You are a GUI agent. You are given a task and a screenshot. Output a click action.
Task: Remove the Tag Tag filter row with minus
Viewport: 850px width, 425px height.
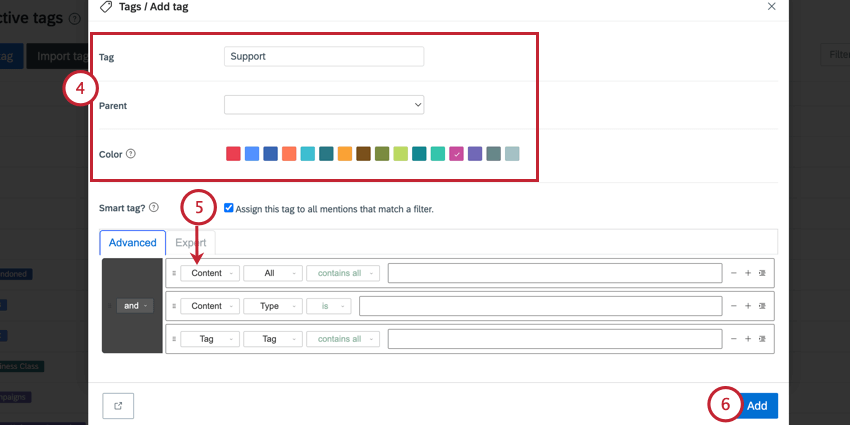coord(733,339)
